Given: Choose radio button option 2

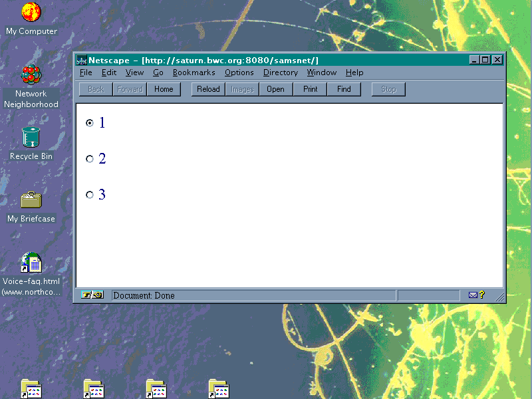Looking at the screenshot, I should tap(90, 159).
